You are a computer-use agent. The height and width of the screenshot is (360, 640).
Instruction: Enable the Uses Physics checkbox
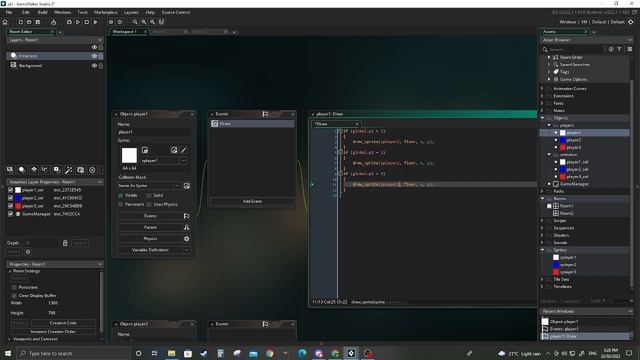coord(149,204)
